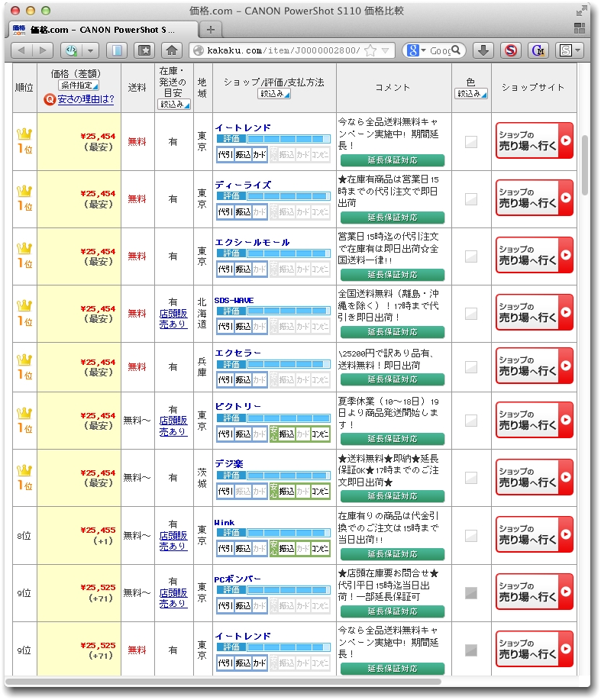Click 売り場へ行く button for デジ楽
This screenshot has height=700, width=601.
tap(535, 477)
